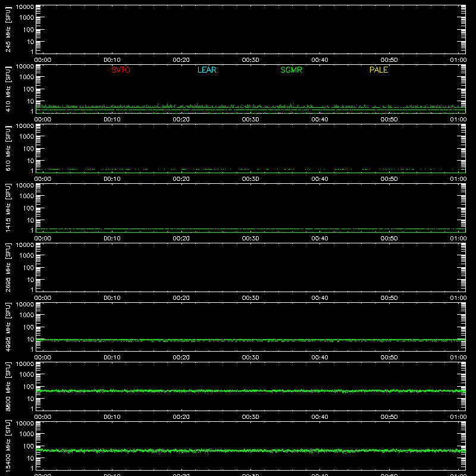
Task: Click 00:30 tick label below 245 MHz panel
Action: tap(250, 60)
